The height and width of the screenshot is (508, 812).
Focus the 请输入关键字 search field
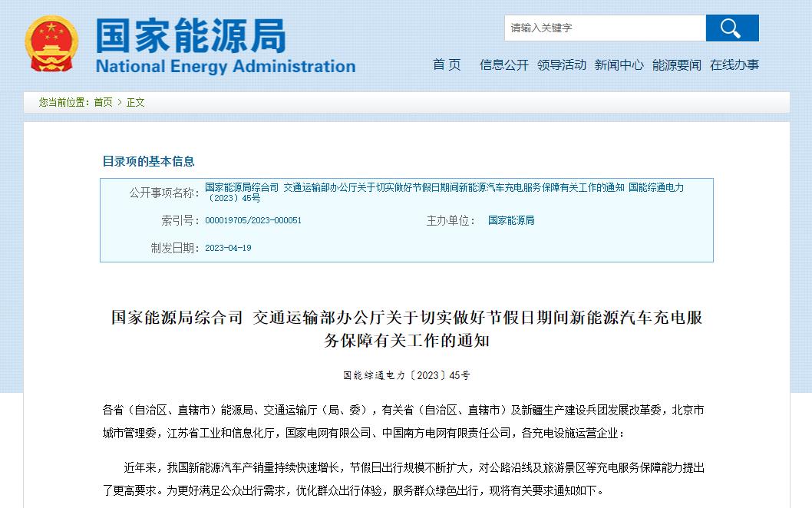[605, 28]
